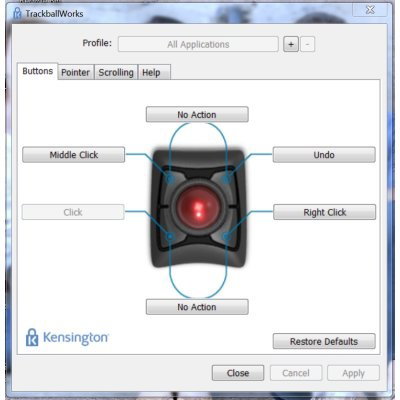The height and width of the screenshot is (400, 400).
Task: Click the TrackballWorks title bar lock icon
Action: pos(17,13)
